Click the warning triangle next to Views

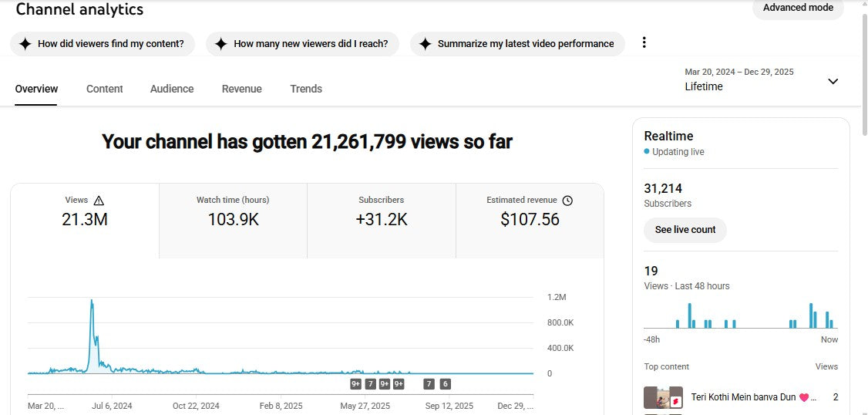99,201
